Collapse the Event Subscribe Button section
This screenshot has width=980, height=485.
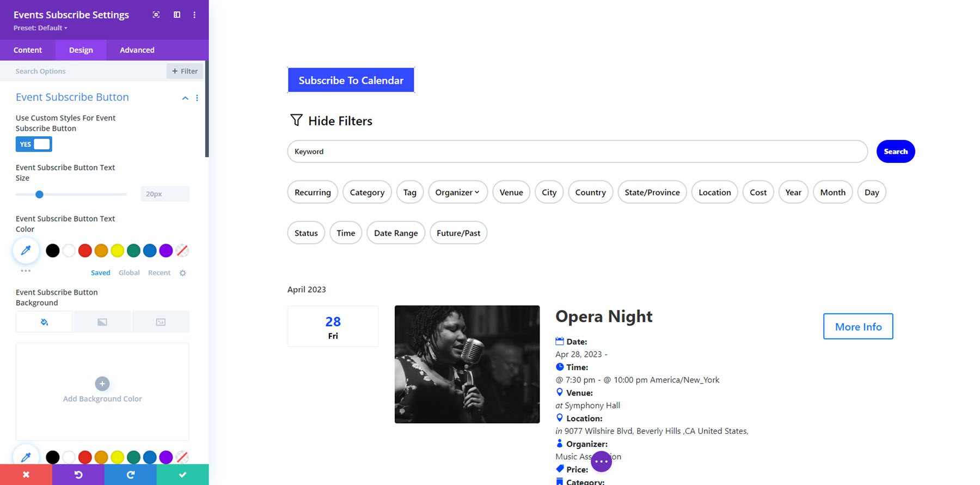pos(185,98)
